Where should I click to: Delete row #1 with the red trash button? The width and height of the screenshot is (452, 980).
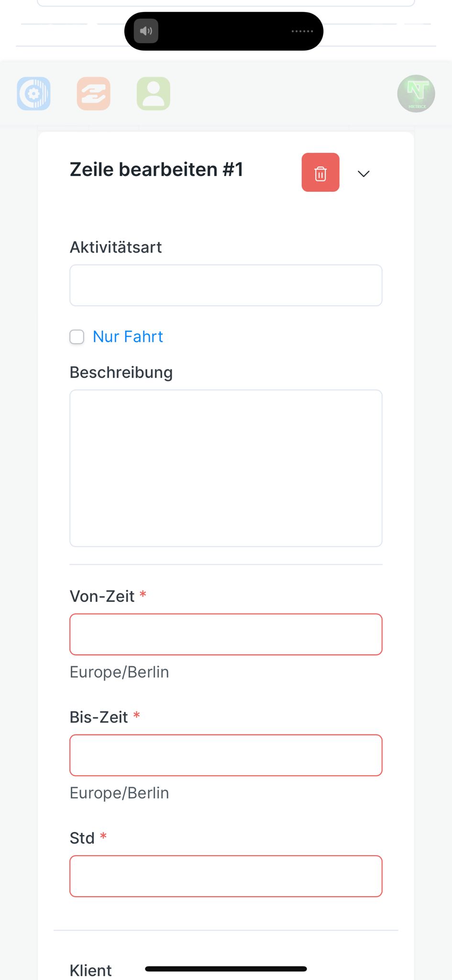tap(320, 172)
